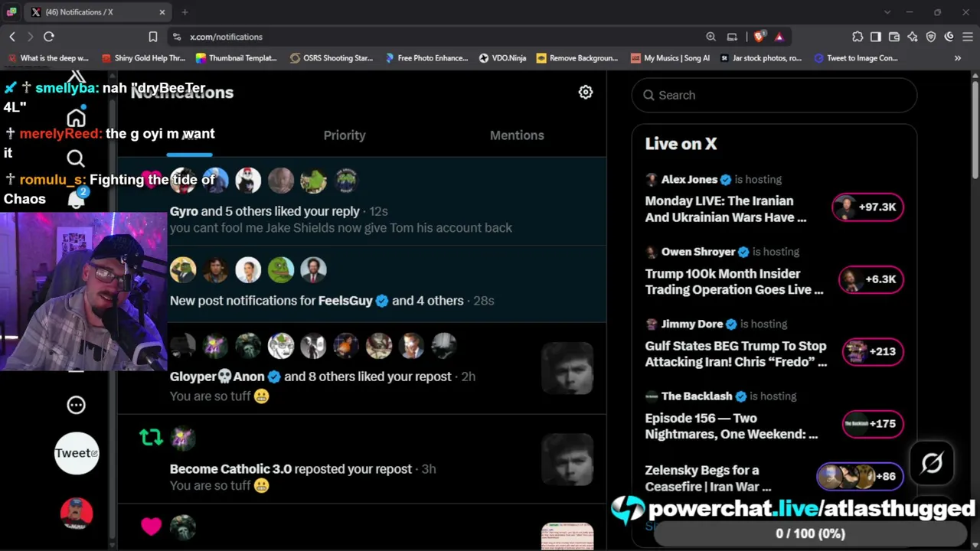This screenshot has height=551, width=980.
Task: Open Become Catholic 3.0 profile link
Action: coord(230,469)
